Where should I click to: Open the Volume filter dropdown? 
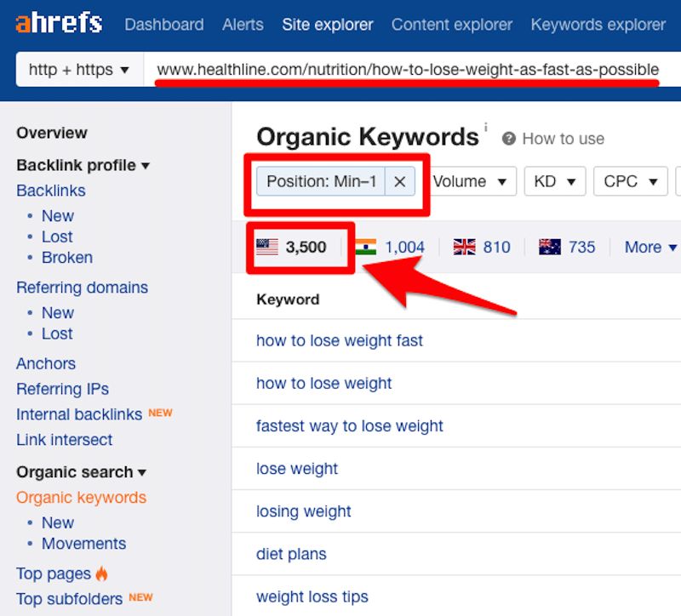coord(471,181)
